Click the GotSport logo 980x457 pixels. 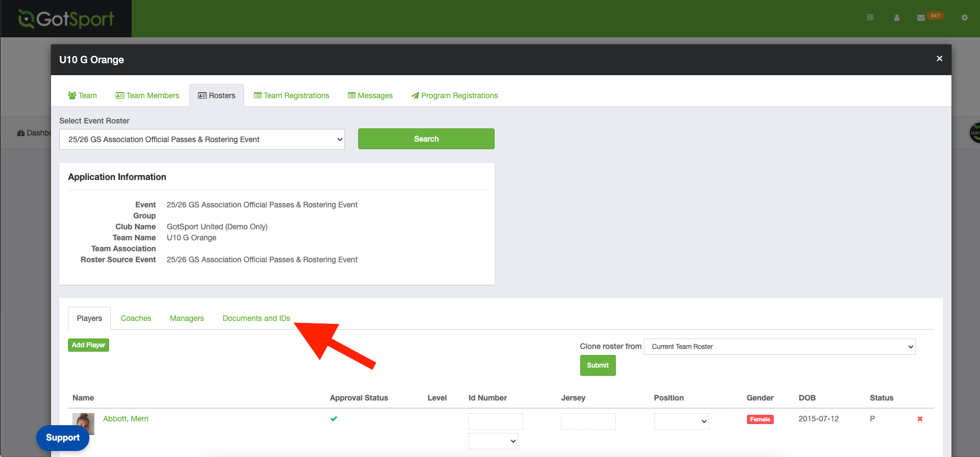point(66,19)
